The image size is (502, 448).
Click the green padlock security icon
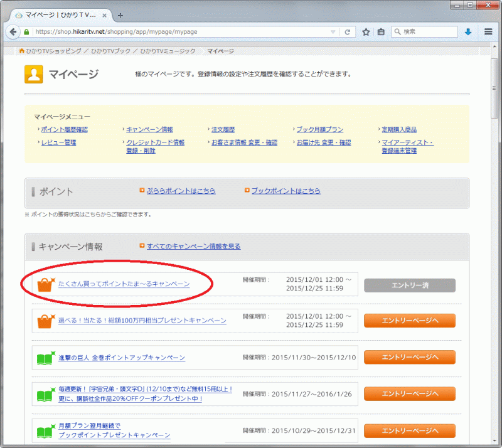click(x=26, y=32)
